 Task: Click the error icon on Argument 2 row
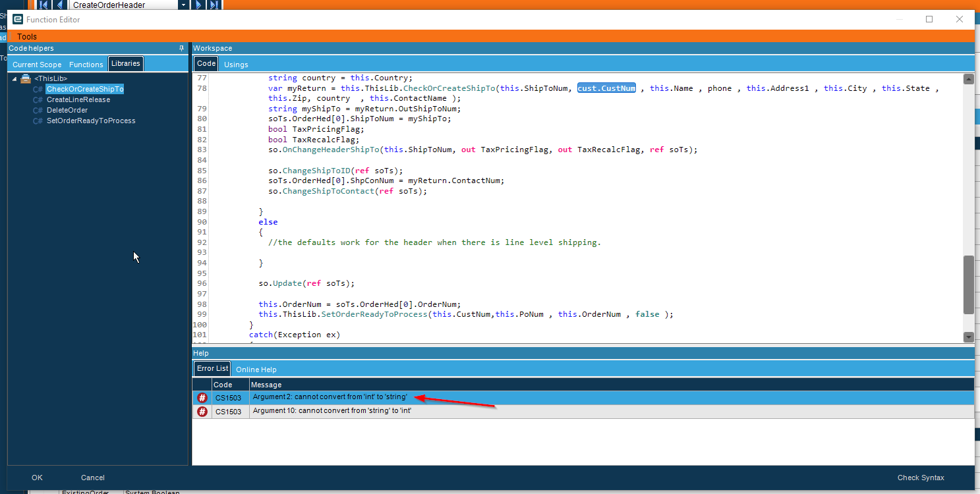[x=202, y=398]
